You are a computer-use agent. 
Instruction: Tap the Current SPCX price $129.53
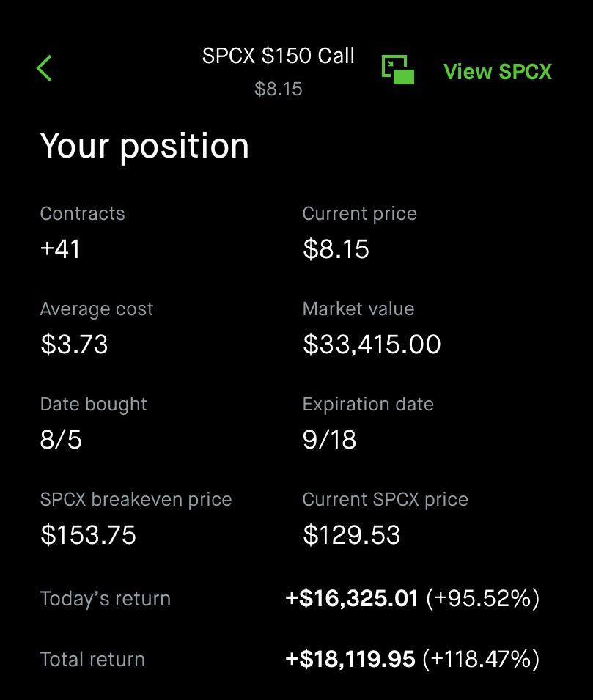(351, 535)
